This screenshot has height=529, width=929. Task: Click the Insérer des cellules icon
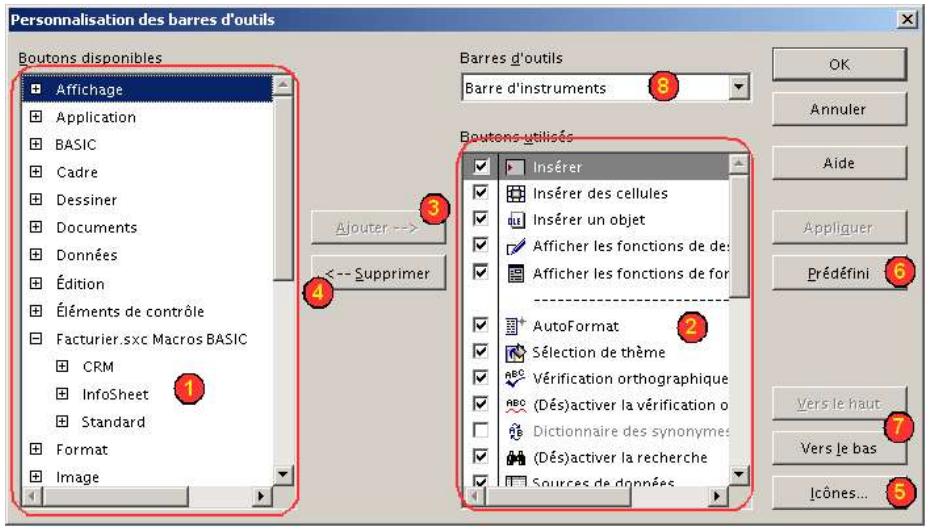click(x=515, y=194)
